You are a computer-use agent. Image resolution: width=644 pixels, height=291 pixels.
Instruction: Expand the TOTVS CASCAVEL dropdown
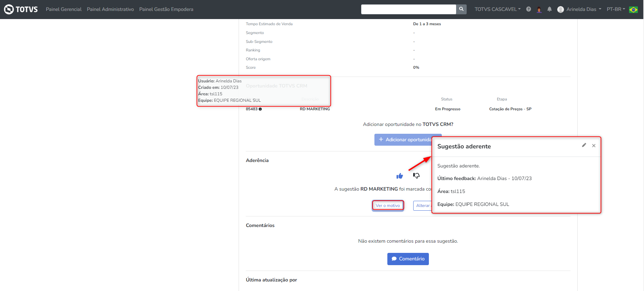click(498, 9)
